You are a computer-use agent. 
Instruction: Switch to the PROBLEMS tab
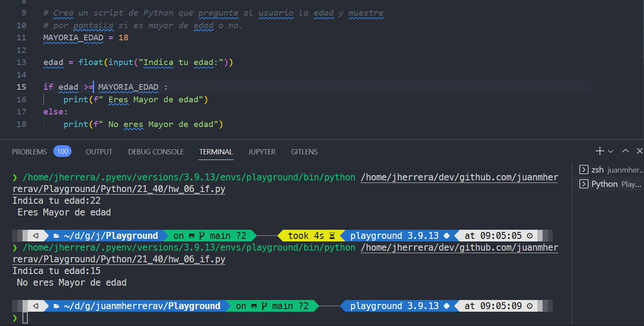click(30, 152)
